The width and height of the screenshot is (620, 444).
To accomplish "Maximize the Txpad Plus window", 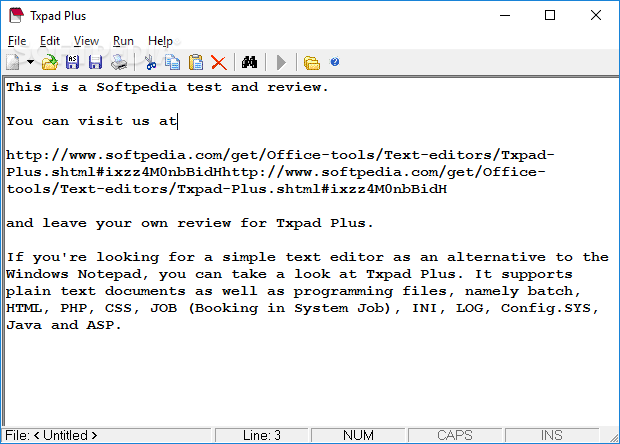I will tap(550, 15).
